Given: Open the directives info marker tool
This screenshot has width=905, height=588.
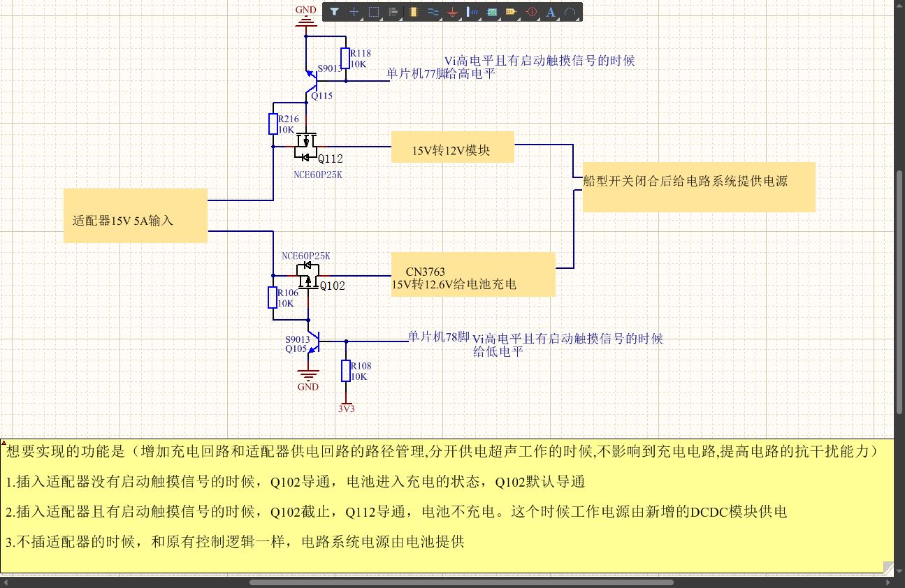Looking at the screenshot, I should tap(531, 12).
